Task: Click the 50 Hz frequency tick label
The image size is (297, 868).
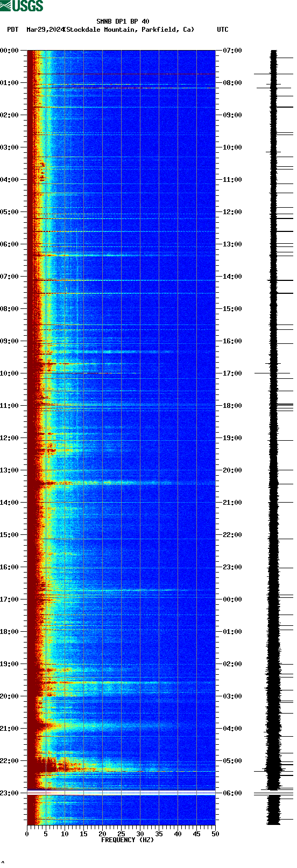Action: (215, 834)
